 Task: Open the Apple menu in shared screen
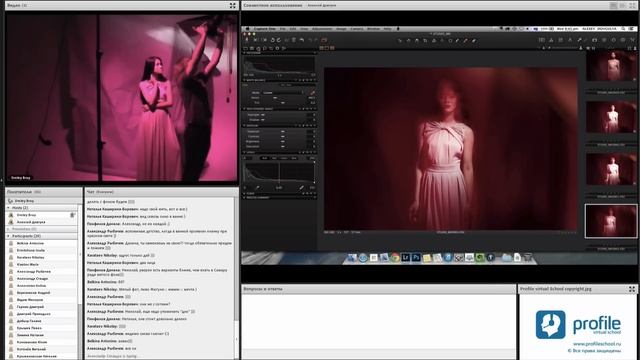tap(246, 29)
